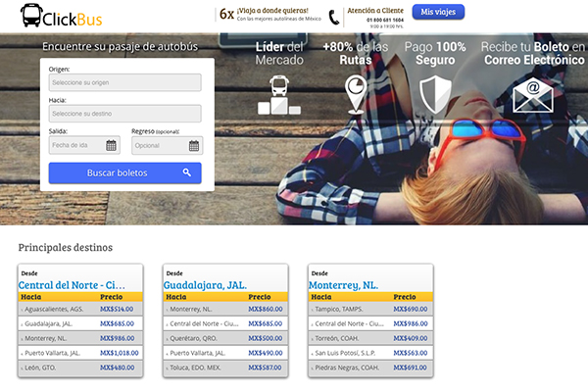Click the Pago Seguro shield icon
Screen dimensions: 588x392
tap(435, 94)
